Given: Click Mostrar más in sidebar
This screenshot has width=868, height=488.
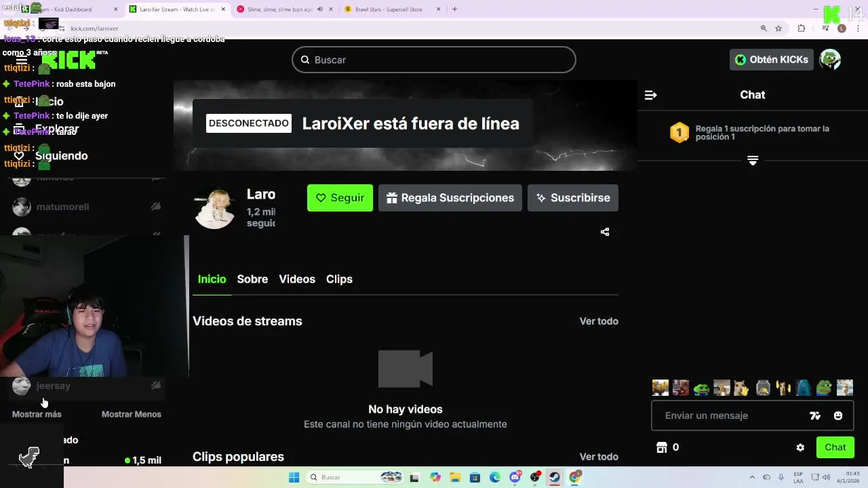Looking at the screenshot, I should (x=37, y=414).
